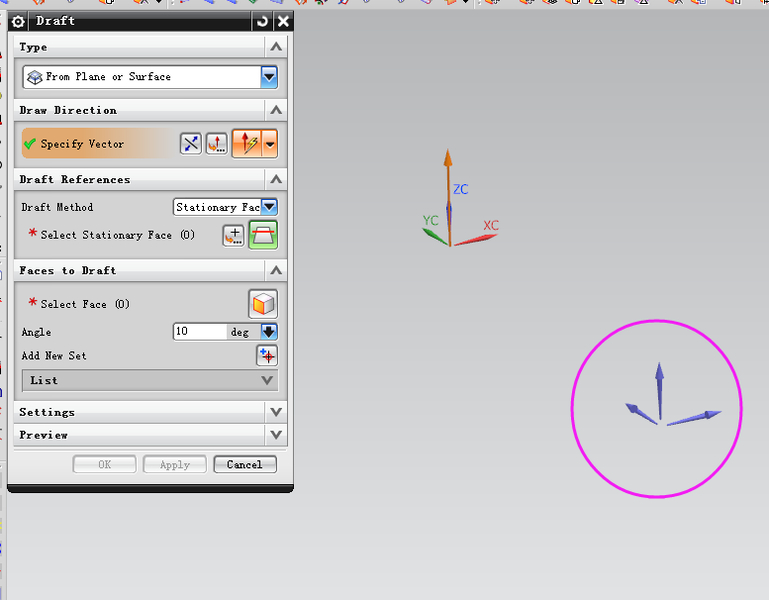The height and width of the screenshot is (600, 769).
Task: Open the Vector Dialog icon
Action: (x=217, y=144)
